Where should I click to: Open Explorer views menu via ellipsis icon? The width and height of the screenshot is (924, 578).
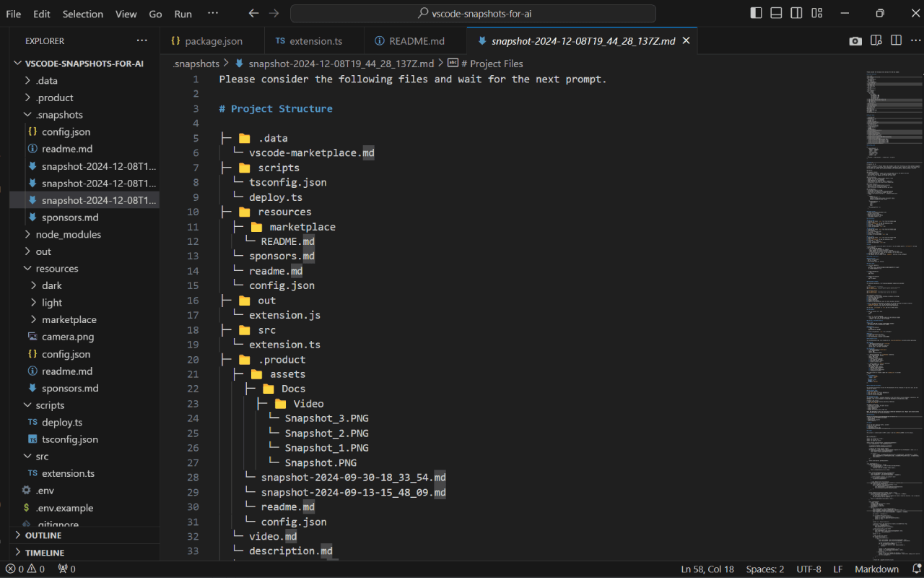coord(141,40)
